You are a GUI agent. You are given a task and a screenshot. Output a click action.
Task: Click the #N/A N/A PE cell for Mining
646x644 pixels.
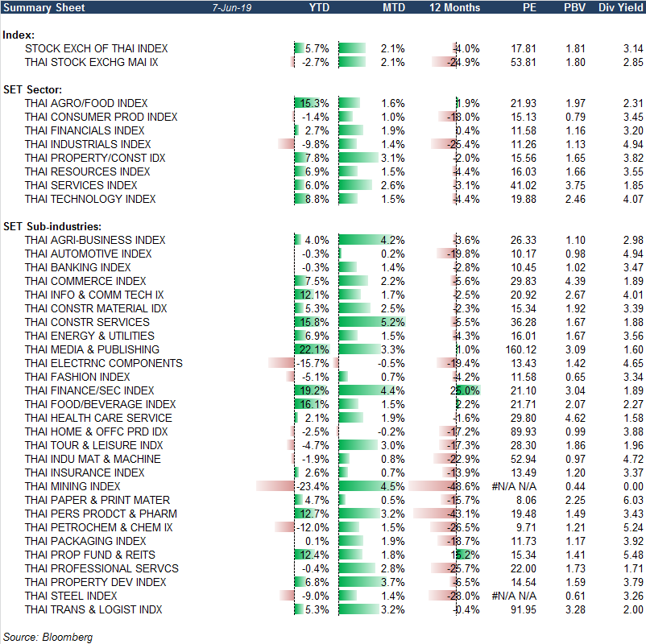514,486
